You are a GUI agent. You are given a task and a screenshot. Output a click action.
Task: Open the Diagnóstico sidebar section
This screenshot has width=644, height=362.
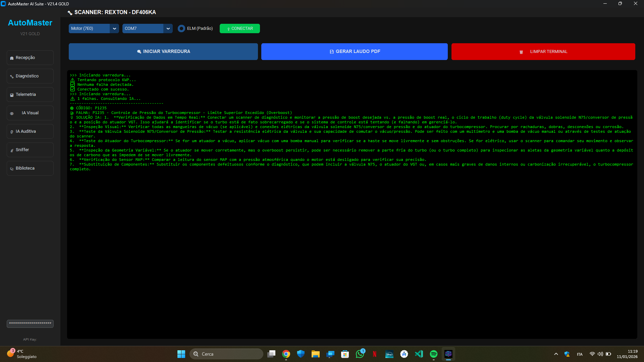click(x=30, y=76)
